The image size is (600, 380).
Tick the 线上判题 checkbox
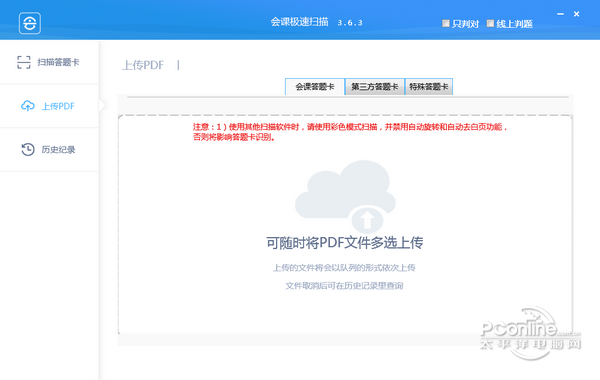[490, 23]
